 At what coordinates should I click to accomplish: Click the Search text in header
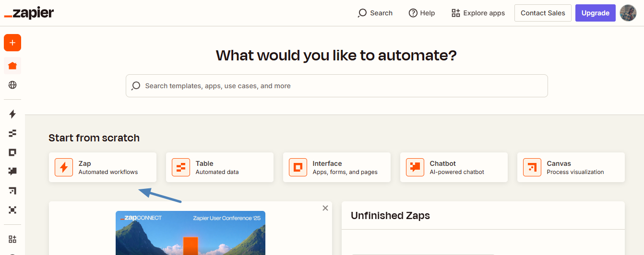tap(382, 13)
